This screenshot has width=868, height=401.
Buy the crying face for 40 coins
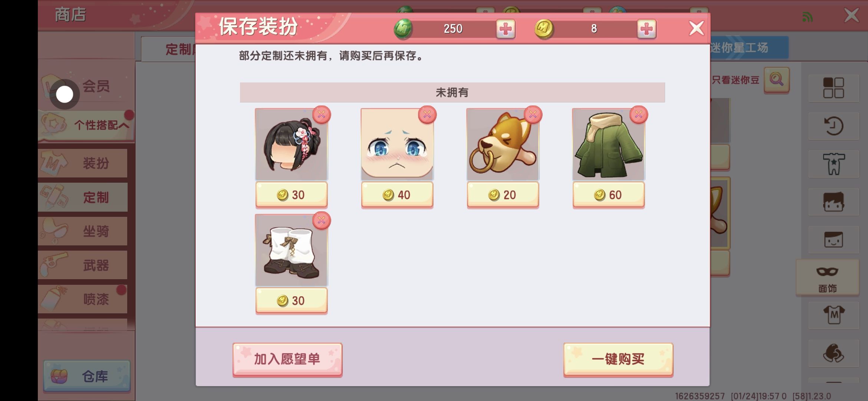click(x=397, y=195)
